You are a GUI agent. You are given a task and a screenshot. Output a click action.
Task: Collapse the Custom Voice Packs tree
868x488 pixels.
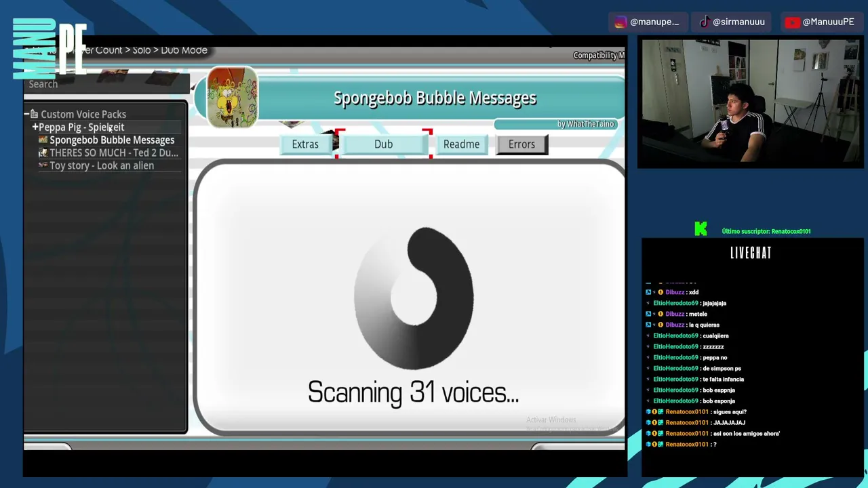pyautogui.click(x=26, y=114)
